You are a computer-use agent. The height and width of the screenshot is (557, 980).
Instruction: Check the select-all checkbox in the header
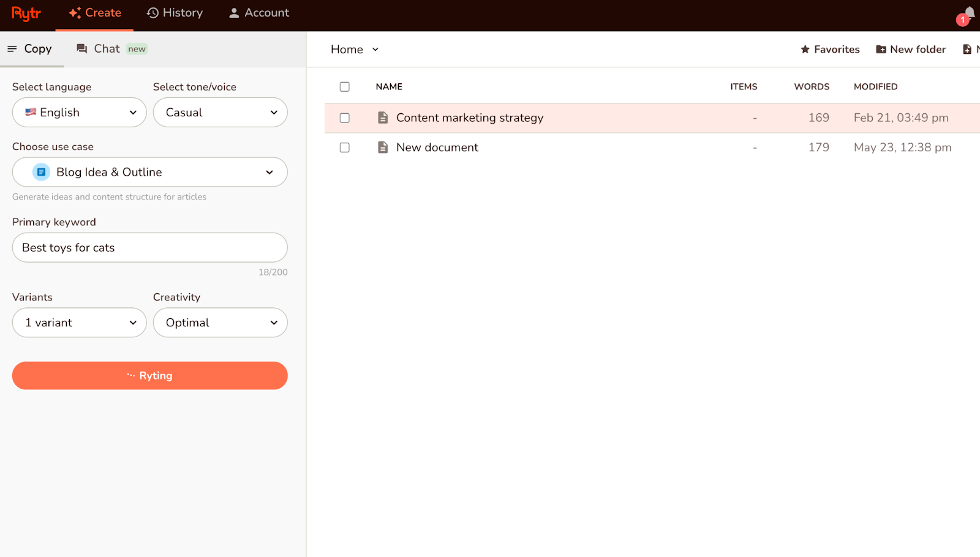[344, 86]
